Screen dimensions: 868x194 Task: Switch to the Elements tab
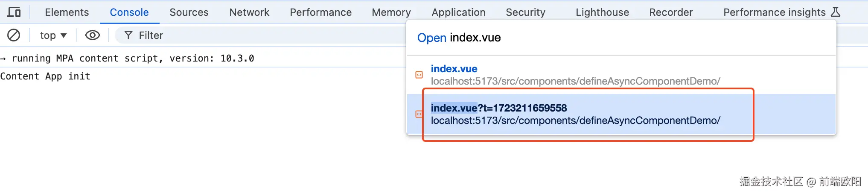pyautogui.click(x=67, y=12)
